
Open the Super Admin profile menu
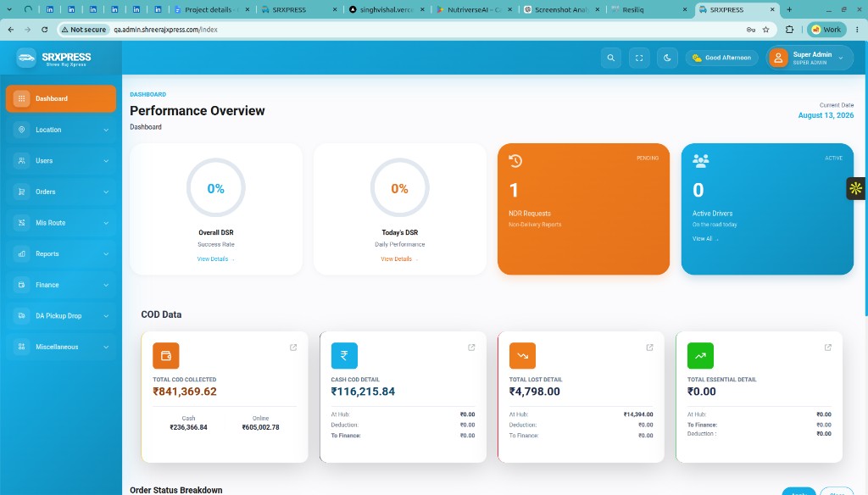pyautogui.click(x=810, y=58)
